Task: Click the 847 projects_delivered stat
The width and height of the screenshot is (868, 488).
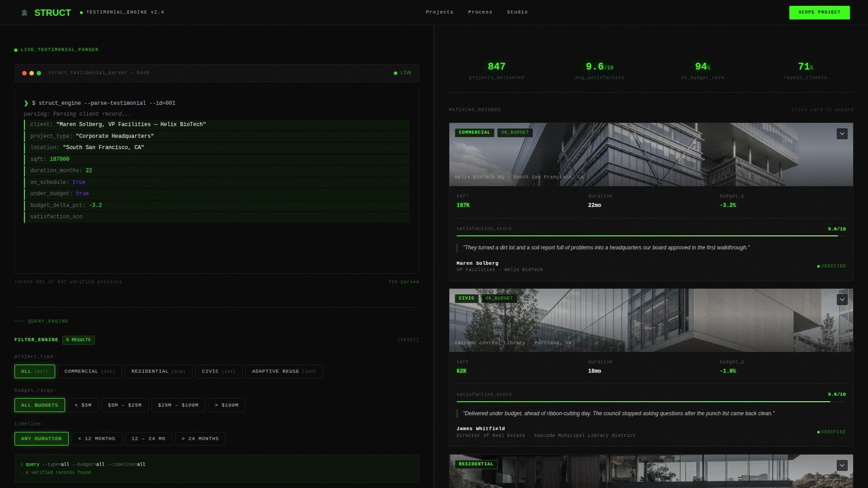Action: pyautogui.click(x=496, y=71)
